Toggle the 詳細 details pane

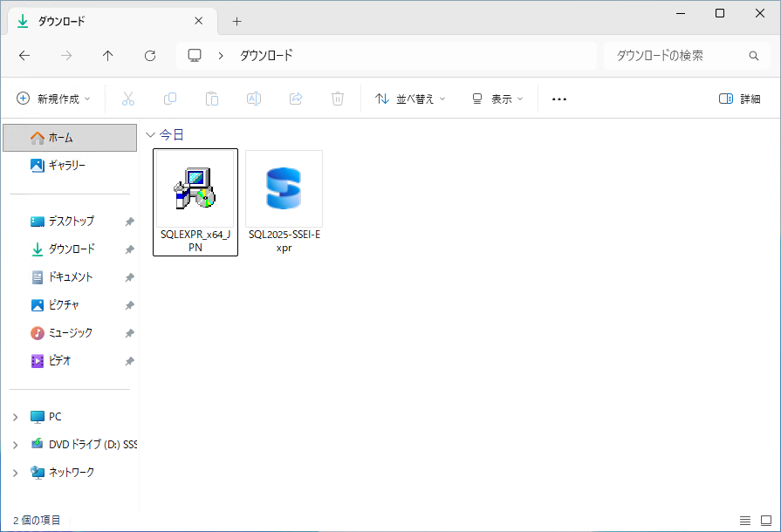740,99
